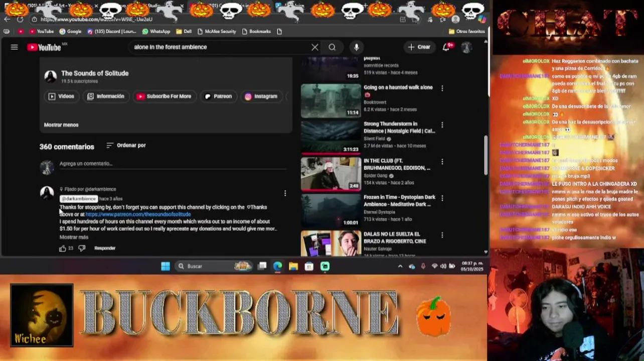Open the Windows Start button
644x361 pixels.
(x=165, y=266)
